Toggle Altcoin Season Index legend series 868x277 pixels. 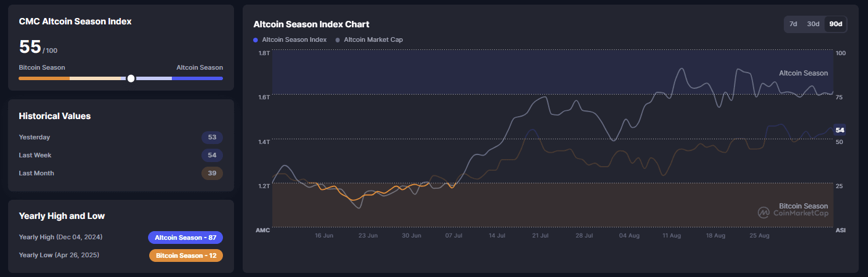pyautogui.click(x=294, y=39)
